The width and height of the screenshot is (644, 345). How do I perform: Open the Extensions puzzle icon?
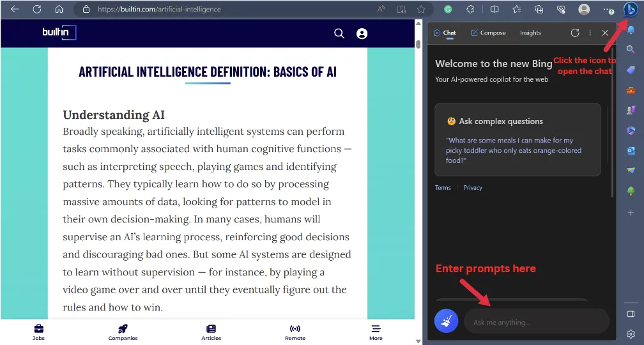click(x=471, y=9)
